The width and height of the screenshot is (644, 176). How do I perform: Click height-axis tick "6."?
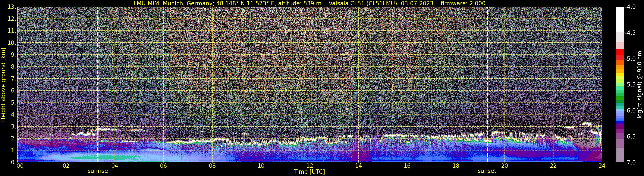coord(13,91)
